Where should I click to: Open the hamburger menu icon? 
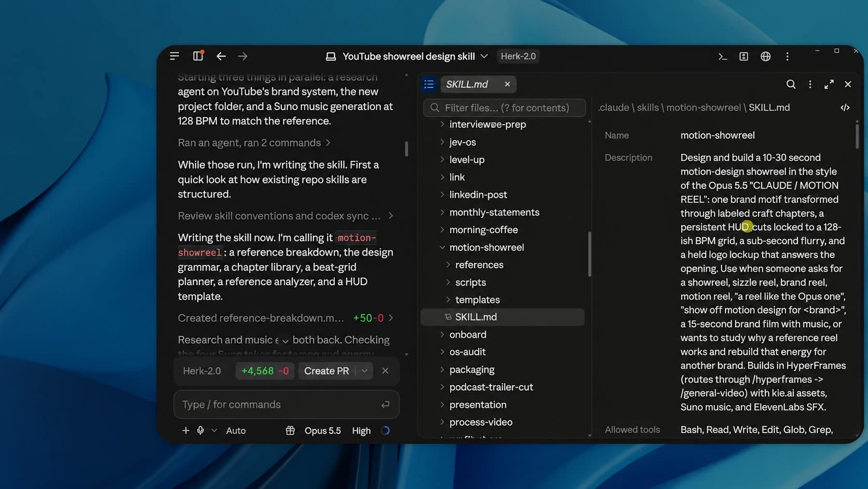pyautogui.click(x=174, y=56)
